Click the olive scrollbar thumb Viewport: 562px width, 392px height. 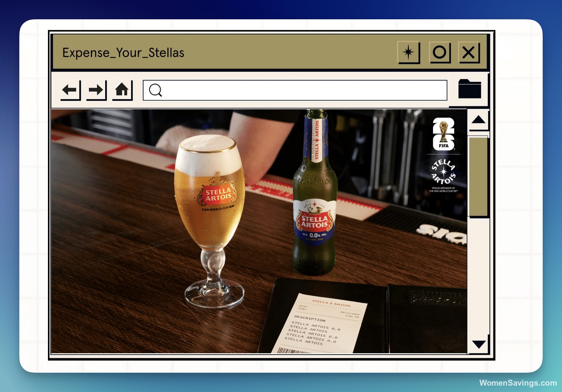(478, 177)
